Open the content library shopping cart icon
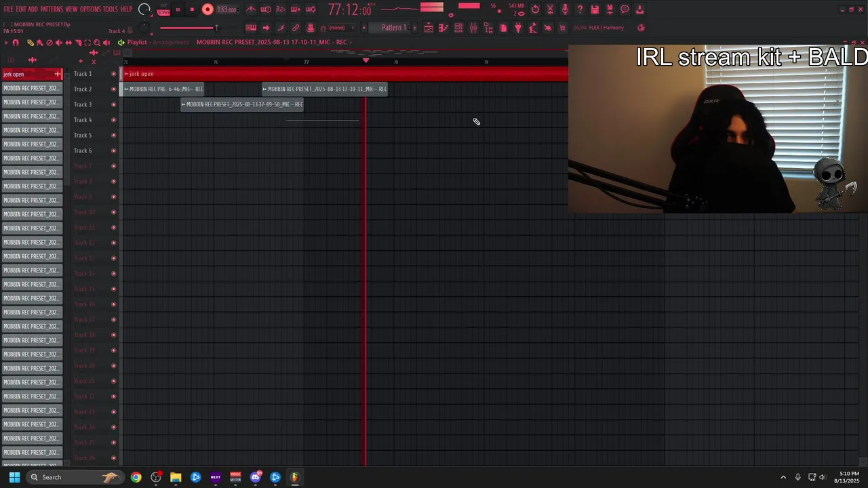 (562, 28)
